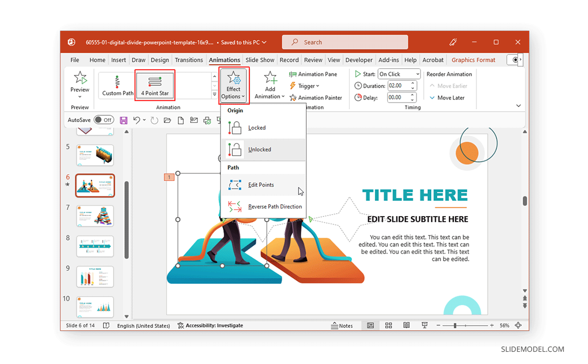Open the Graphics Format tab
This screenshot has width=588, height=364.
473,60
